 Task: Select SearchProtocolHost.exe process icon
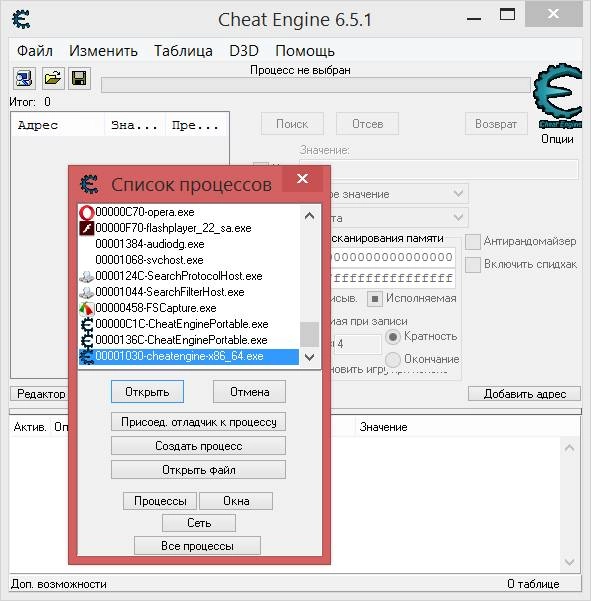click(87, 276)
